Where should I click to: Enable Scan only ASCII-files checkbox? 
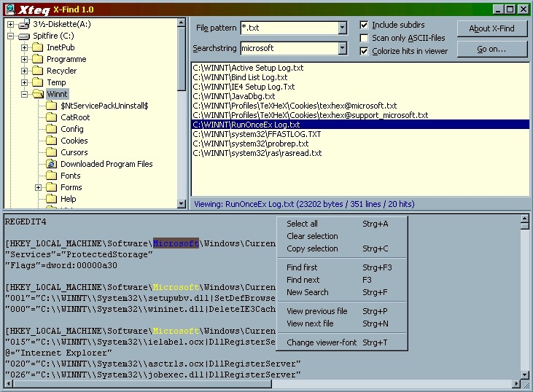tap(364, 38)
